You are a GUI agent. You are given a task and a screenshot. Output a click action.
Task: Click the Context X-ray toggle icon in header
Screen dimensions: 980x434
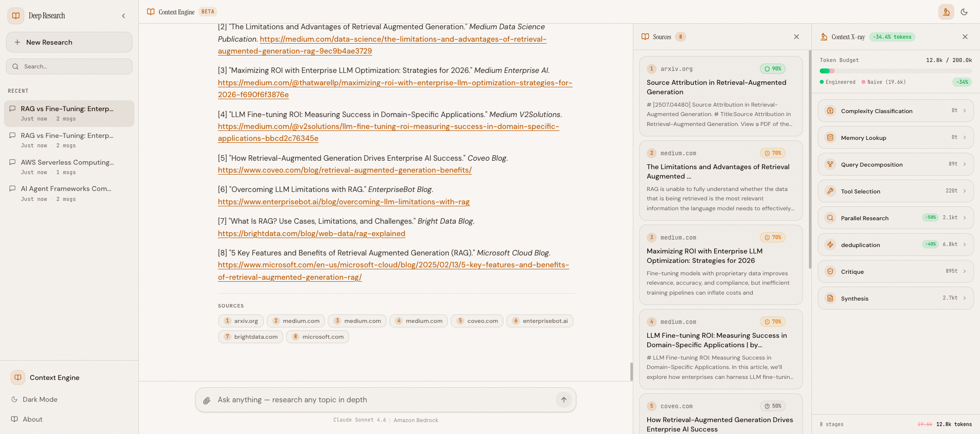pos(946,12)
